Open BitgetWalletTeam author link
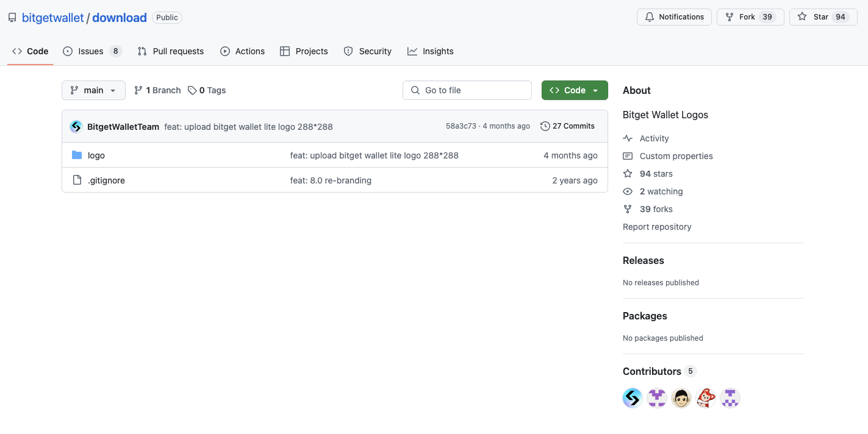Screen dimensions: 868x434 click(123, 127)
